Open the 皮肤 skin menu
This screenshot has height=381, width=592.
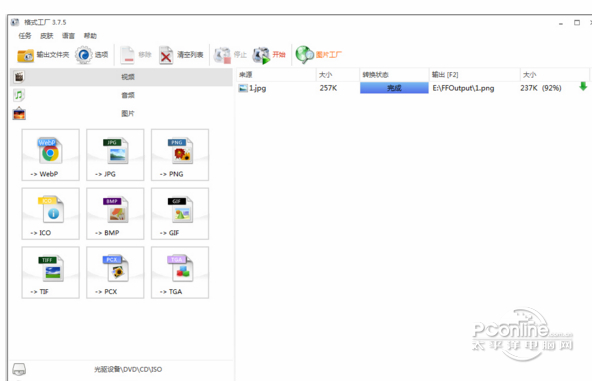(x=47, y=36)
